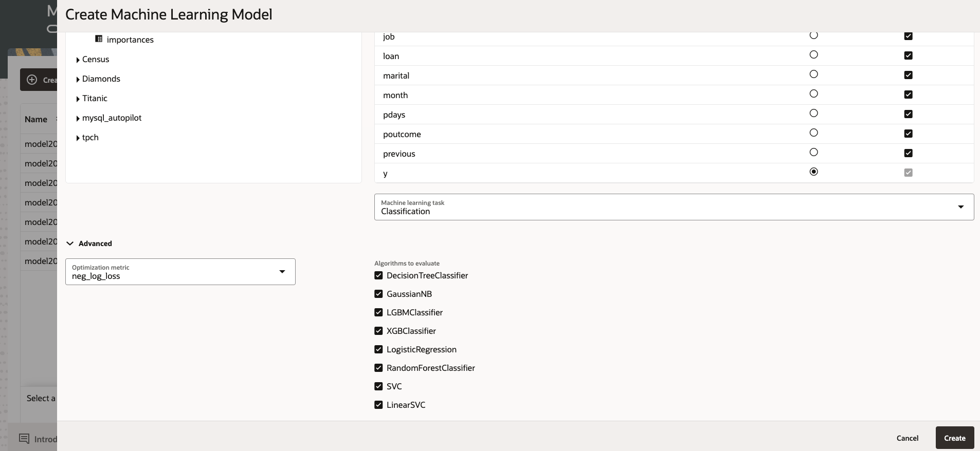Image resolution: width=980 pixels, height=451 pixels.
Task: Deselect the RandomForestClassifier option
Action: [379, 368]
